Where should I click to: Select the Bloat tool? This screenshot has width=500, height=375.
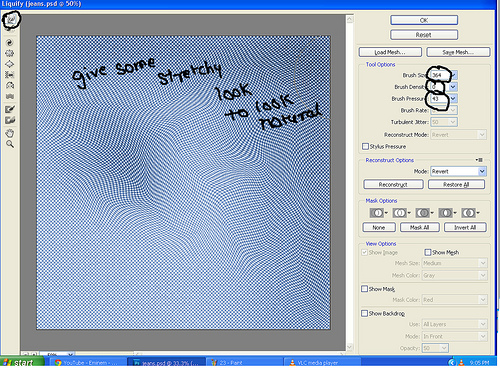pos(10,64)
